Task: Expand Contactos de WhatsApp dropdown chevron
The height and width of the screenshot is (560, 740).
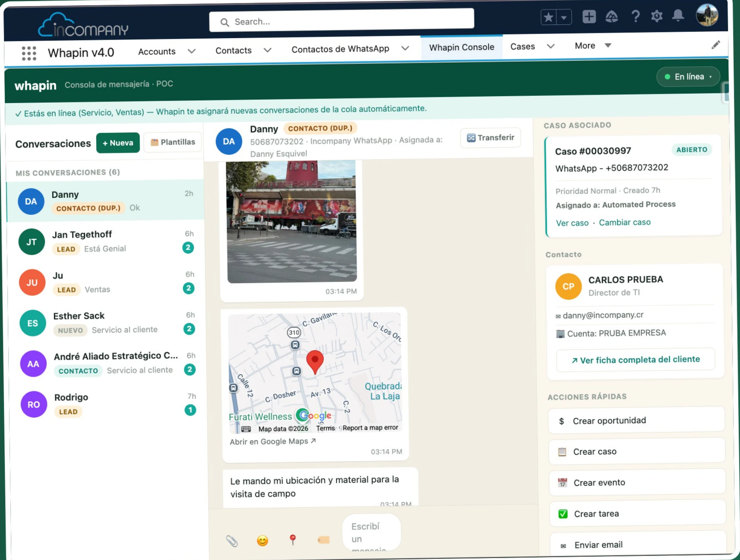Action: click(x=405, y=48)
